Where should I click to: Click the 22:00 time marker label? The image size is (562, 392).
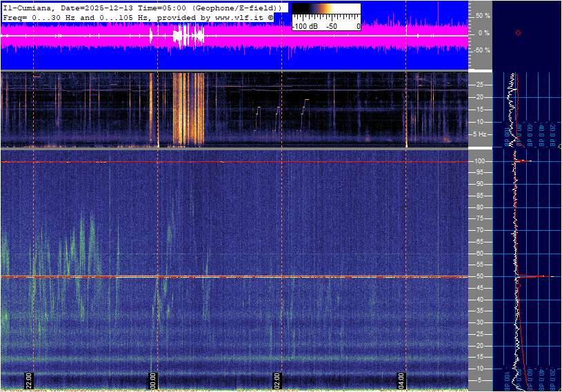[x=29, y=381]
